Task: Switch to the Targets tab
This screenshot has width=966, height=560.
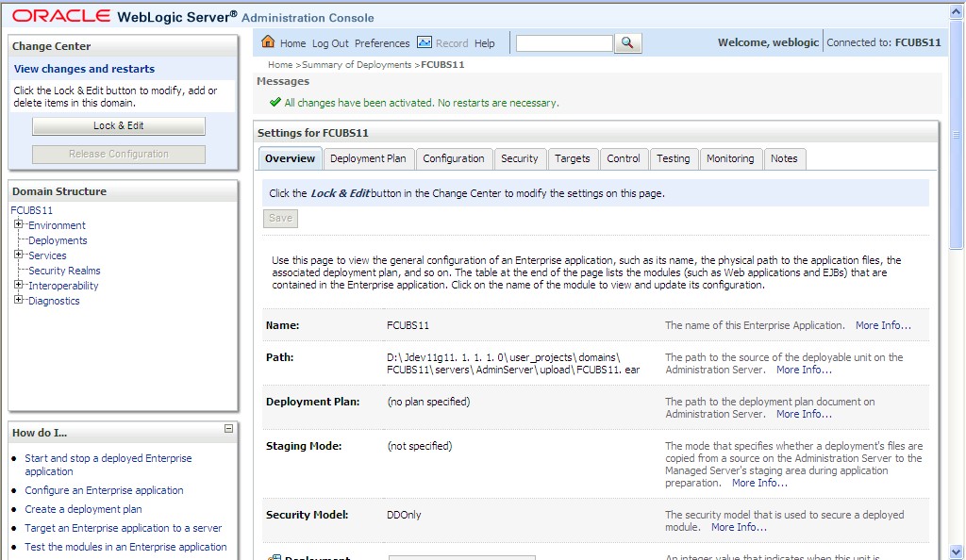Action: (x=573, y=158)
